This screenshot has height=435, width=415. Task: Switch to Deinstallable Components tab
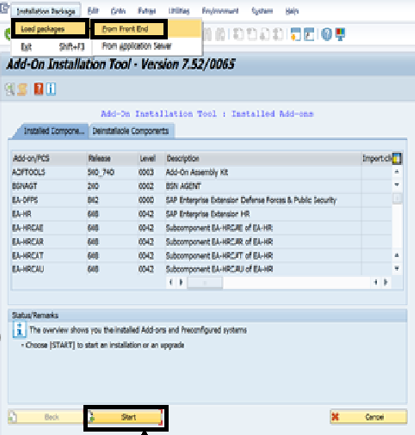pos(131,131)
